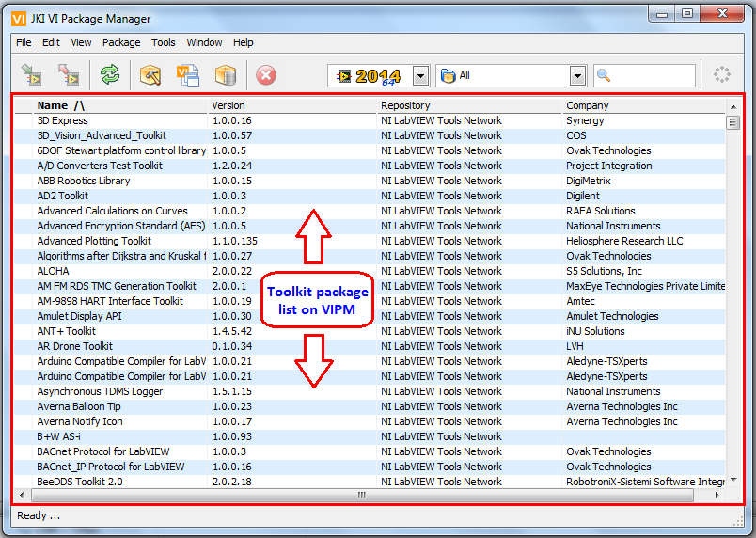Screen dimensions: 756x538
Task: Open the Tools menu
Action: 164,42
